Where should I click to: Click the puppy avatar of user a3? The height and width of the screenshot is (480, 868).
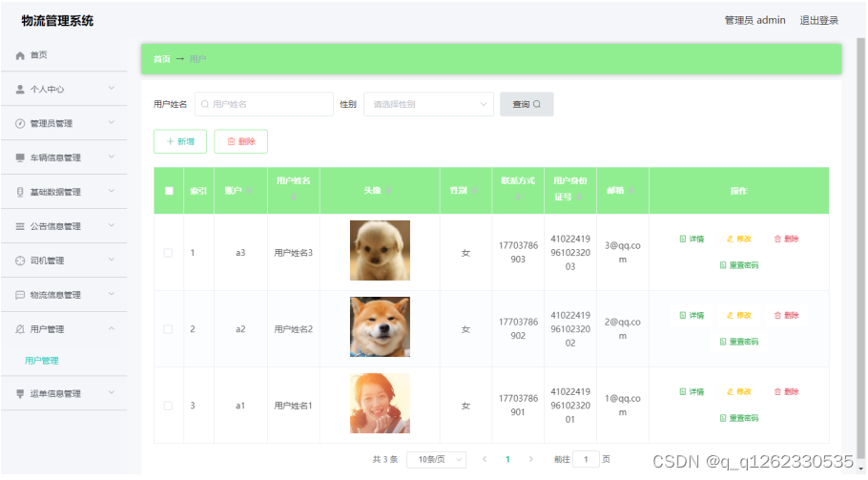380,250
